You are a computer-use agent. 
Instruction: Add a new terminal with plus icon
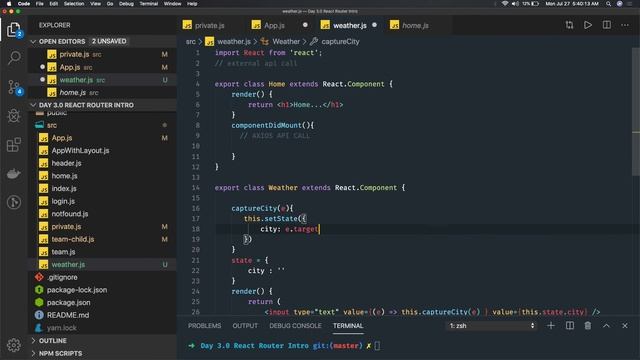click(551, 326)
